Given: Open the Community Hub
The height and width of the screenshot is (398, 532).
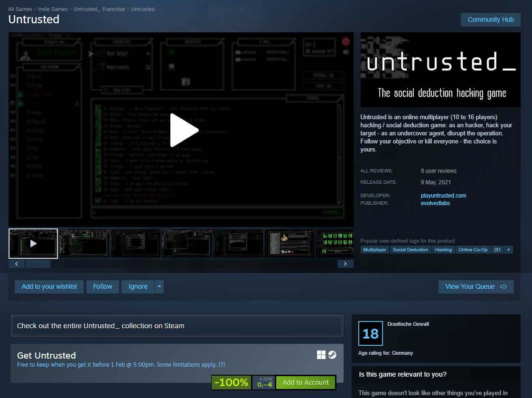Looking at the screenshot, I should pyautogui.click(x=490, y=19).
